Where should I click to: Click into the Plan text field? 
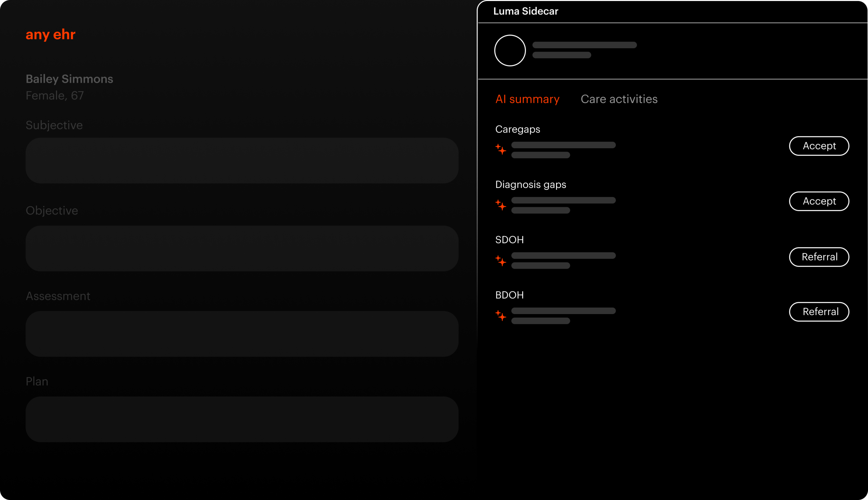tap(242, 419)
